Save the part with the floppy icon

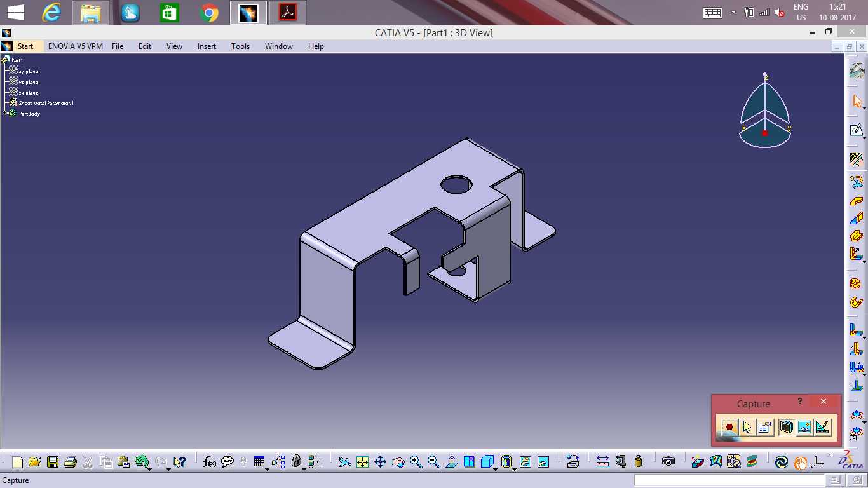click(x=53, y=462)
